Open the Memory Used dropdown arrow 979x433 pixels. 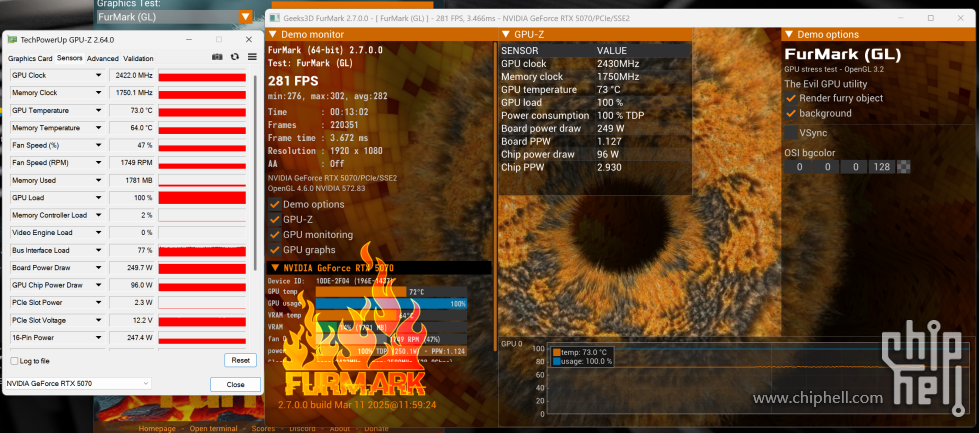point(98,180)
